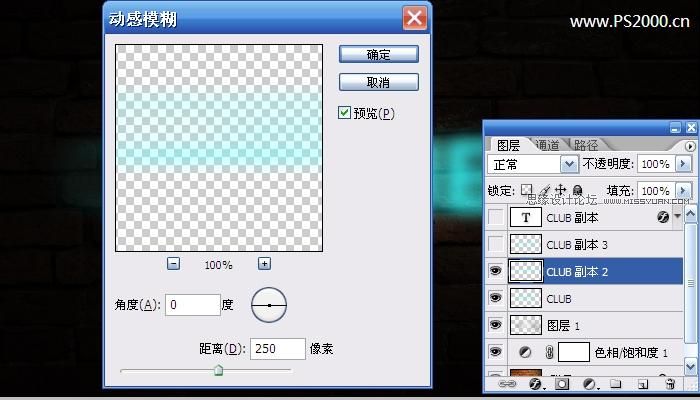Click the mask link icon on 色相/饱和度 1
The height and width of the screenshot is (400, 700).
(x=550, y=352)
